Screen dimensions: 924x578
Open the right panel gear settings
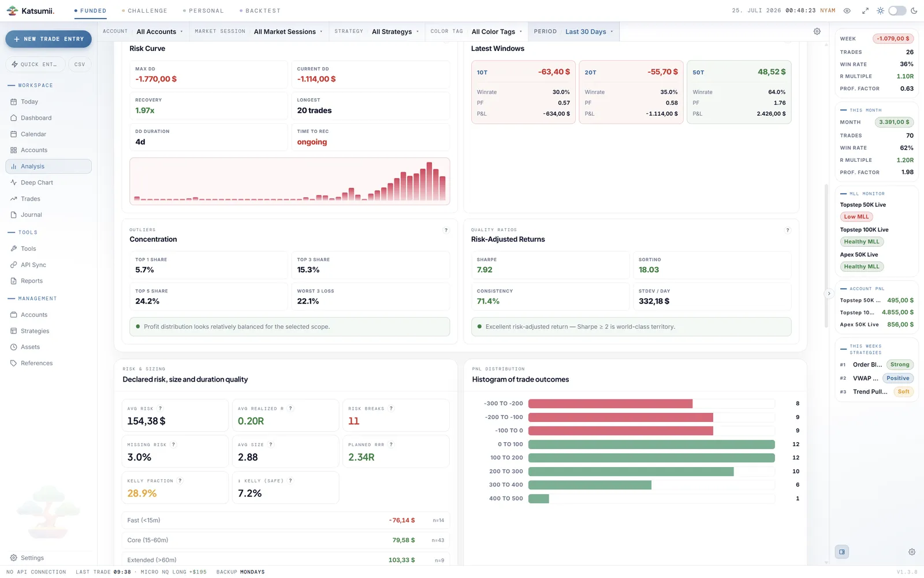pyautogui.click(x=912, y=552)
